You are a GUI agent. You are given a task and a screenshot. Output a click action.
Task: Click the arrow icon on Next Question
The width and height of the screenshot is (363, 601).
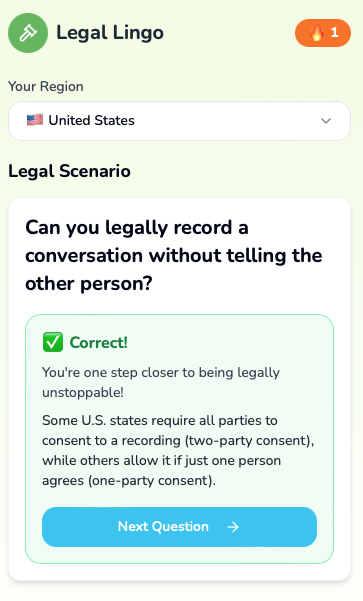(233, 527)
